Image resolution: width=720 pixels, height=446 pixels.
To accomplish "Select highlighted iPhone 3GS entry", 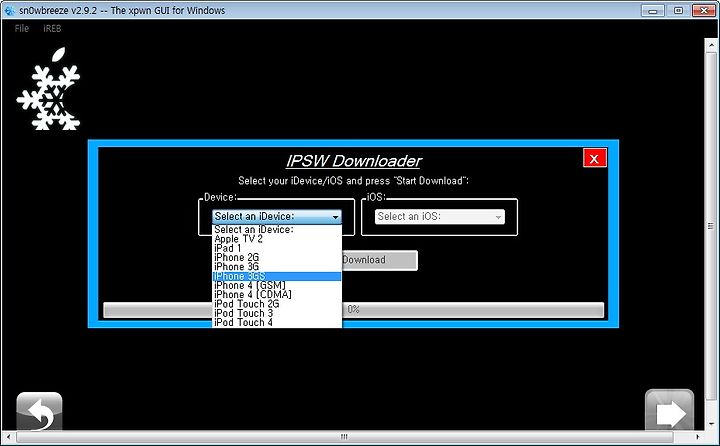I will click(x=277, y=276).
